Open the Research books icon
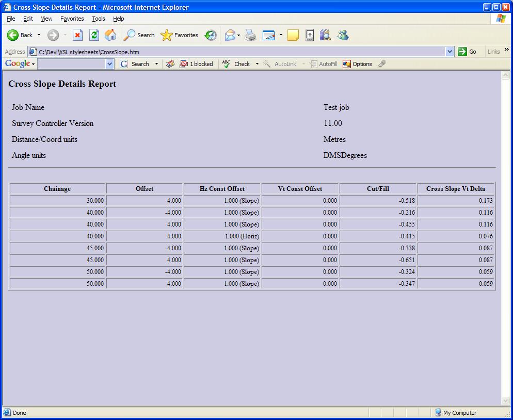This screenshot has height=420, width=513. pyautogui.click(x=325, y=35)
